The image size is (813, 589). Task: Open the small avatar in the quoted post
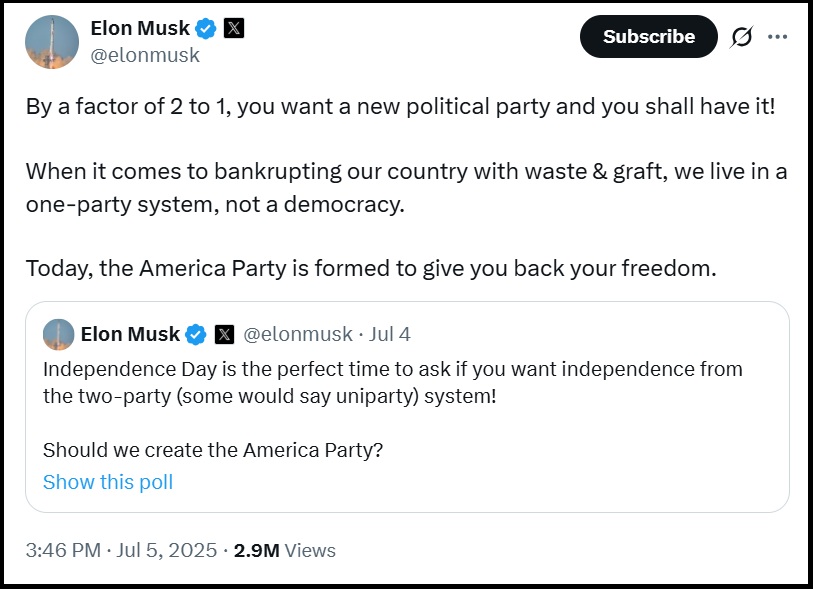[x=59, y=334]
